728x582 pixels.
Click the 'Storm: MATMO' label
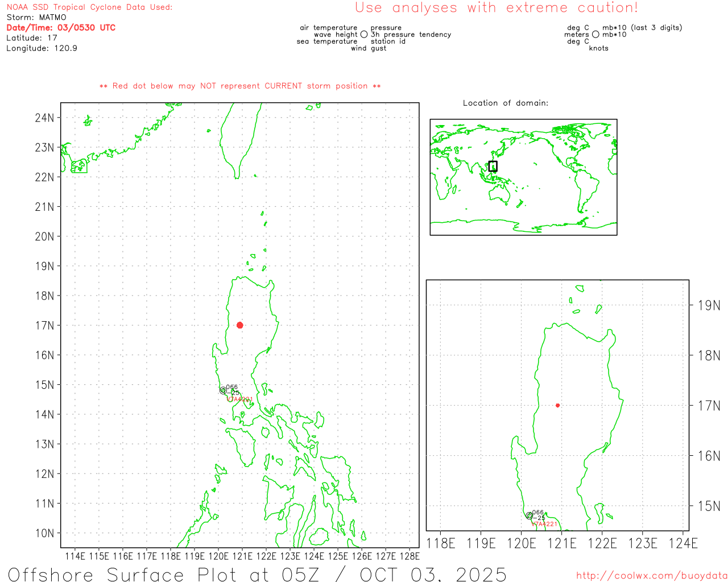[36, 18]
